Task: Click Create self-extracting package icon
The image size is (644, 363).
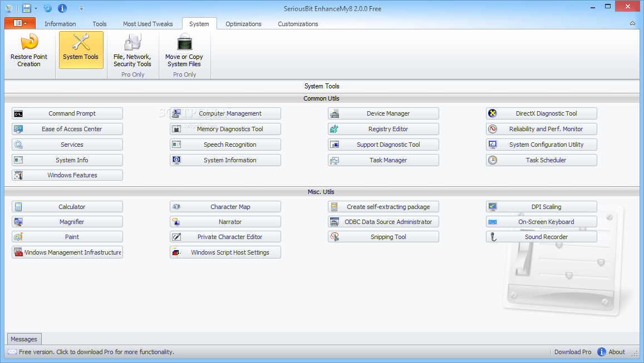Action: coord(335,207)
